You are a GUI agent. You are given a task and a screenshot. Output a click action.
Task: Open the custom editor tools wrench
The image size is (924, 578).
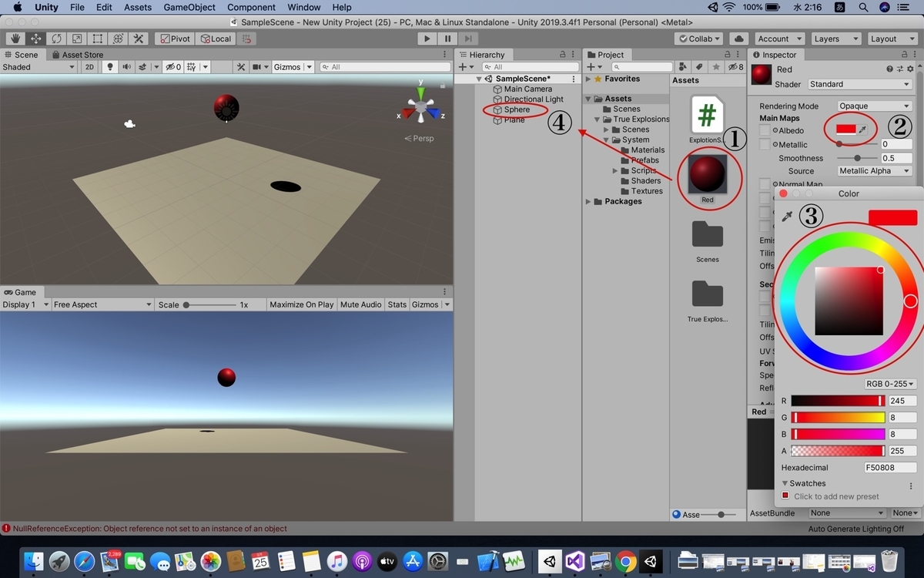click(139, 39)
